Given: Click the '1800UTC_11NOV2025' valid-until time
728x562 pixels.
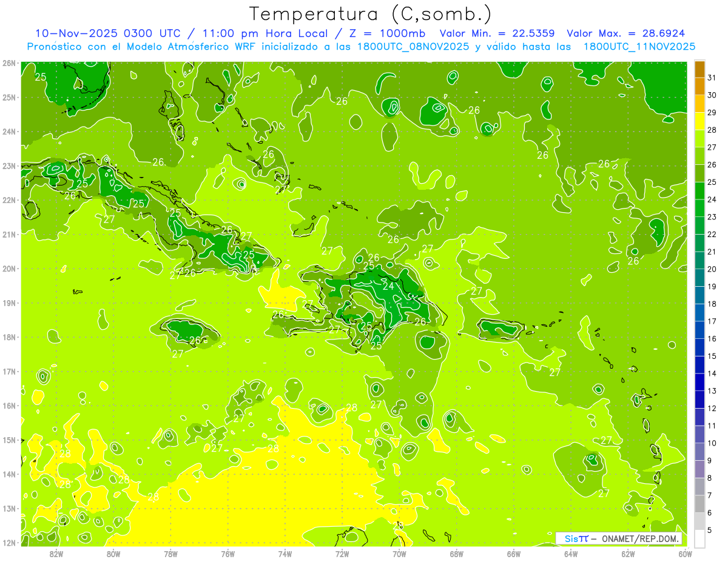Looking at the screenshot, I should click(639, 46).
